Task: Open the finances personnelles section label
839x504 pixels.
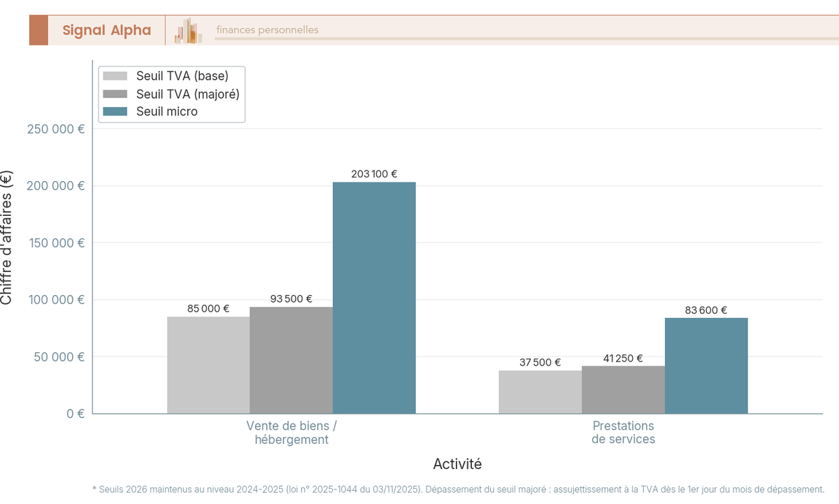Action: pyautogui.click(x=267, y=30)
